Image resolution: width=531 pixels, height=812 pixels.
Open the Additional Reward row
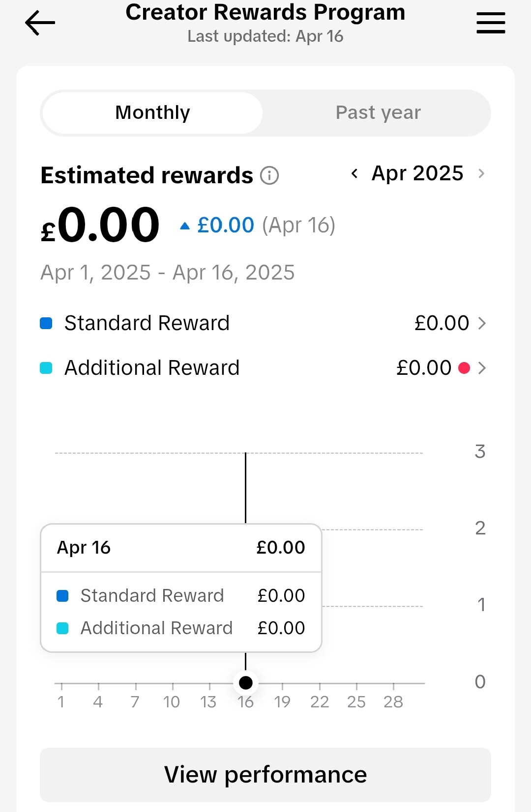click(x=263, y=368)
